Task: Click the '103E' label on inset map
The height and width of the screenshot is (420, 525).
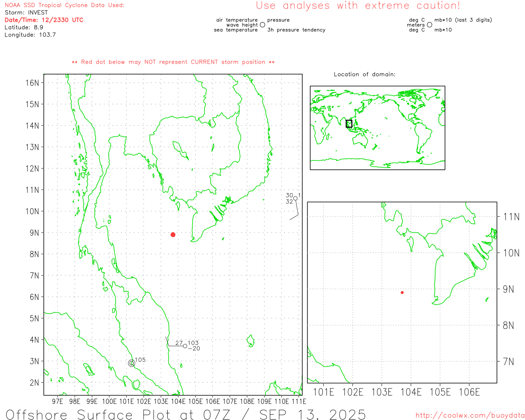Action: point(382,392)
